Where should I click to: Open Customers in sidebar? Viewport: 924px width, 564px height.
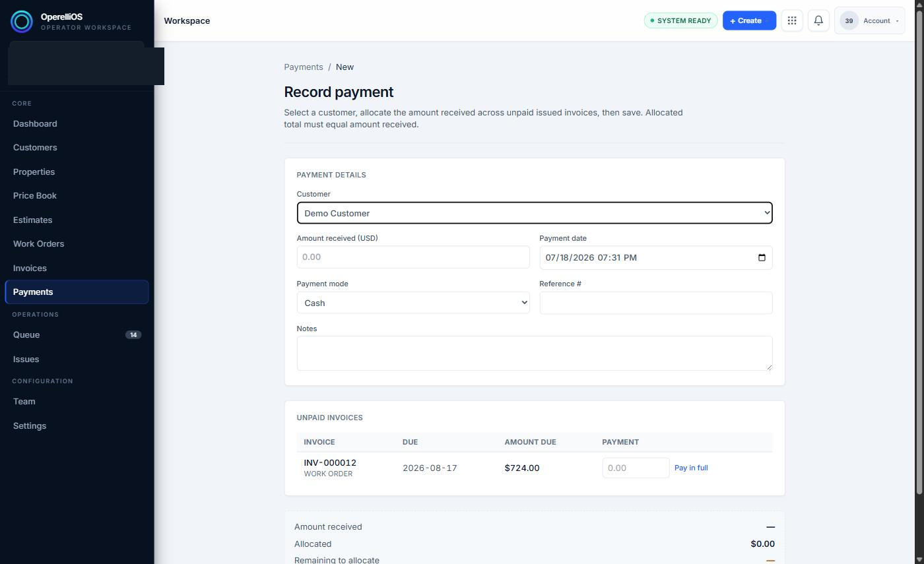pos(77,148)
